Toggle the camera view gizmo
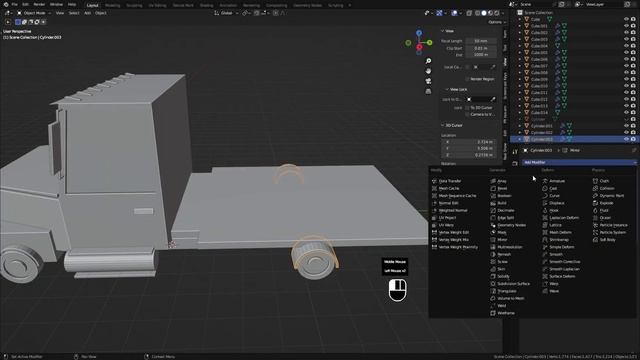 coord(428,81)
